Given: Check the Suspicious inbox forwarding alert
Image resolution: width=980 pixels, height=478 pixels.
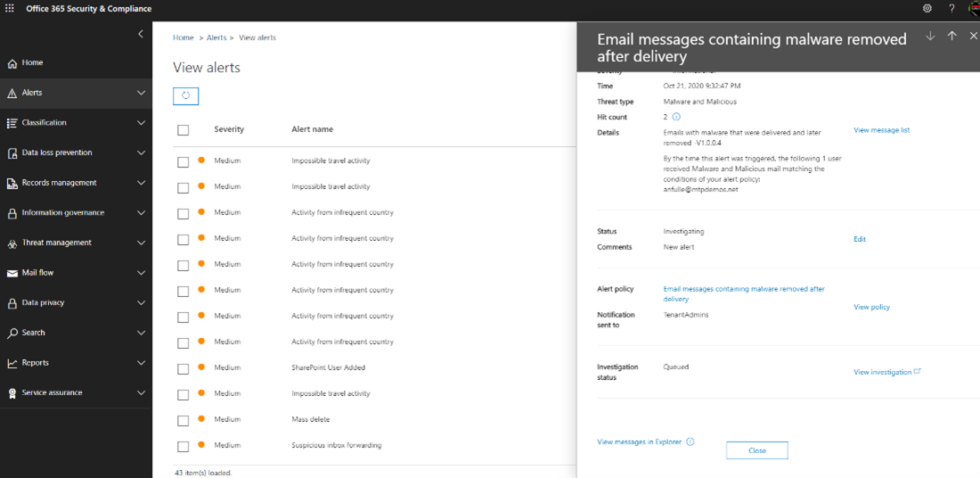Looking at the screenshot, I should point(184,447).
